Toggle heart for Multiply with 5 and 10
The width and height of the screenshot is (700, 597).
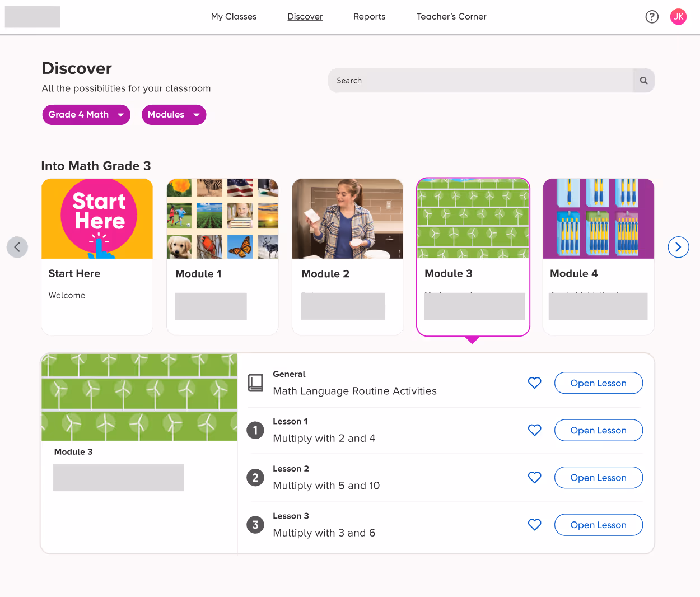(535, 478)
